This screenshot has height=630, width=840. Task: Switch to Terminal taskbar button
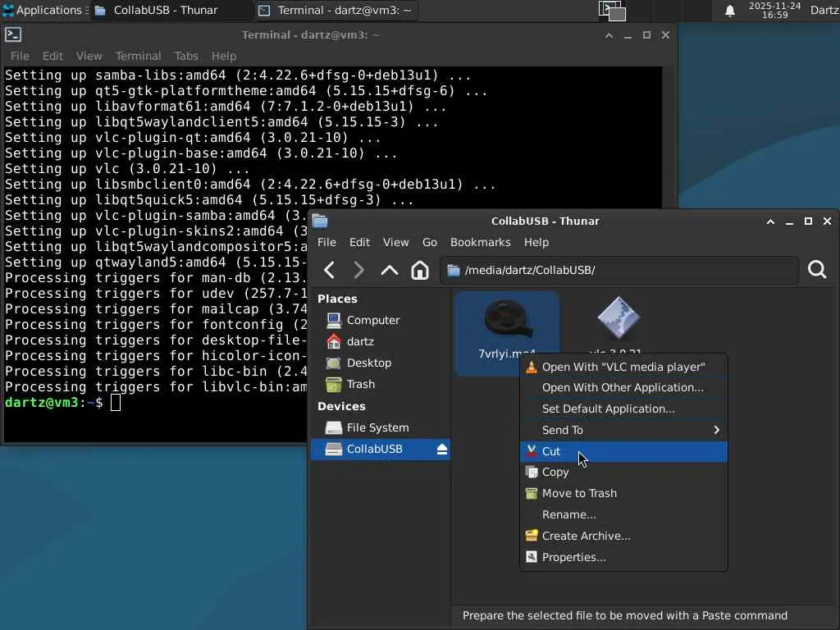(336, 10)
